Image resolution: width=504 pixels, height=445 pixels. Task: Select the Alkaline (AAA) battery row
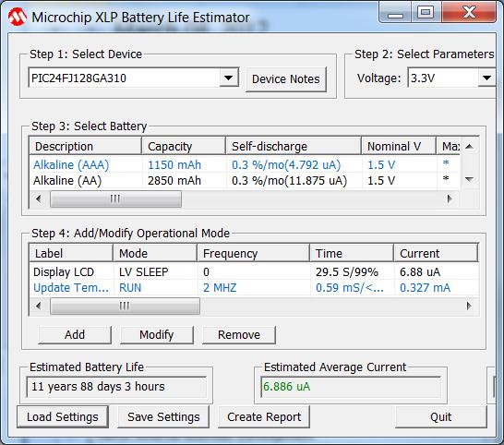click(245, 164)
